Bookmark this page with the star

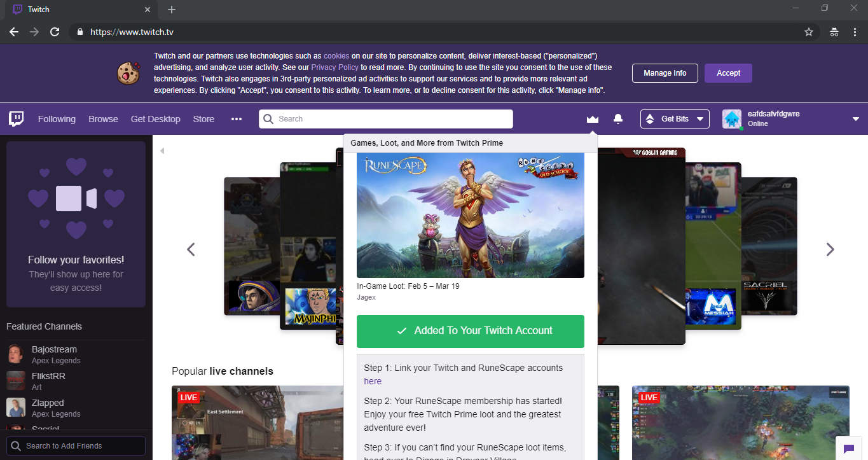click(x=809, y=32)
